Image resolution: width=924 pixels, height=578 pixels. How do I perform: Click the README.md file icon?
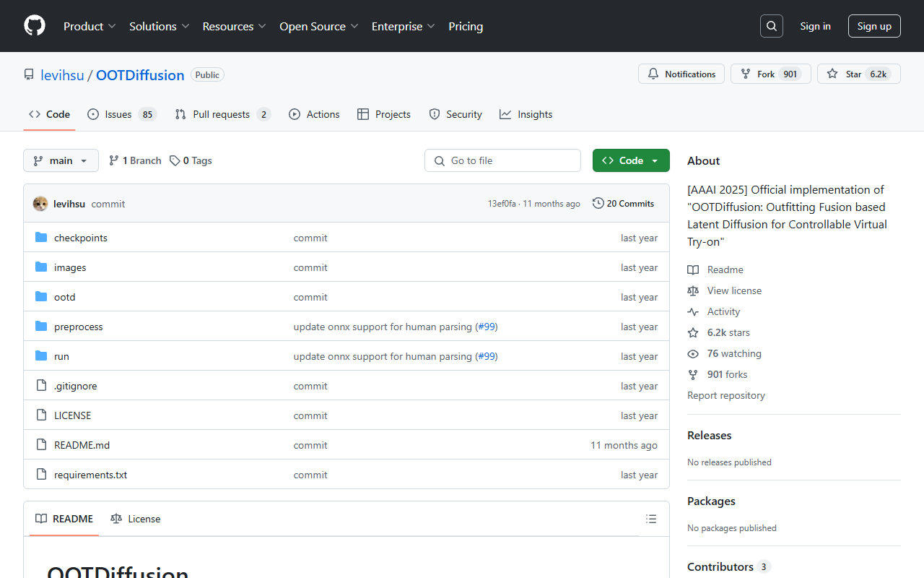pos(41,445)
